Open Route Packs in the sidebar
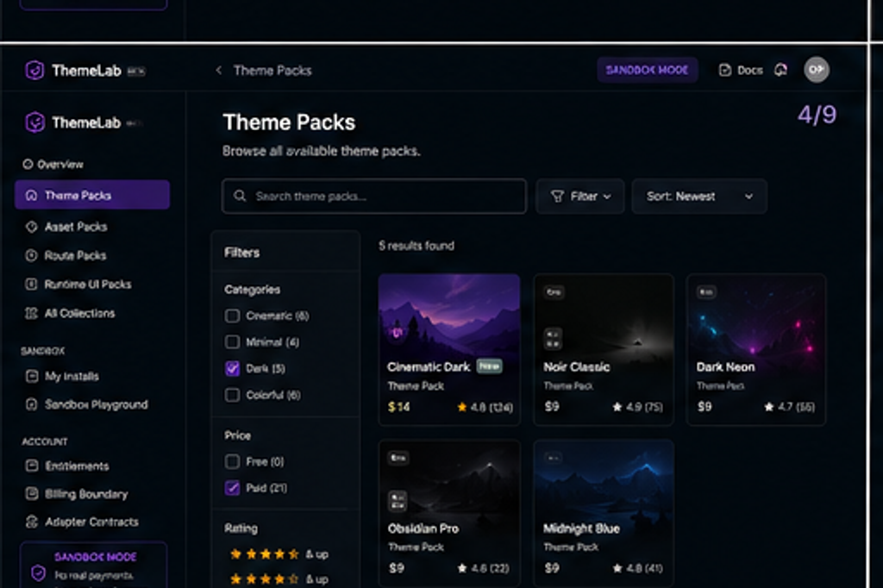 (66, 256)
